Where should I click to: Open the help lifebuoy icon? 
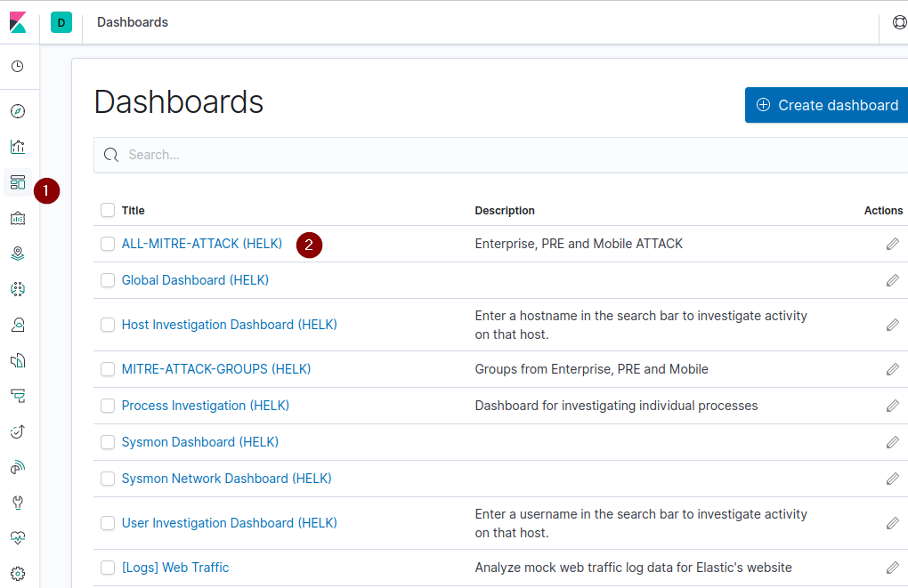(x=899, y=22)
